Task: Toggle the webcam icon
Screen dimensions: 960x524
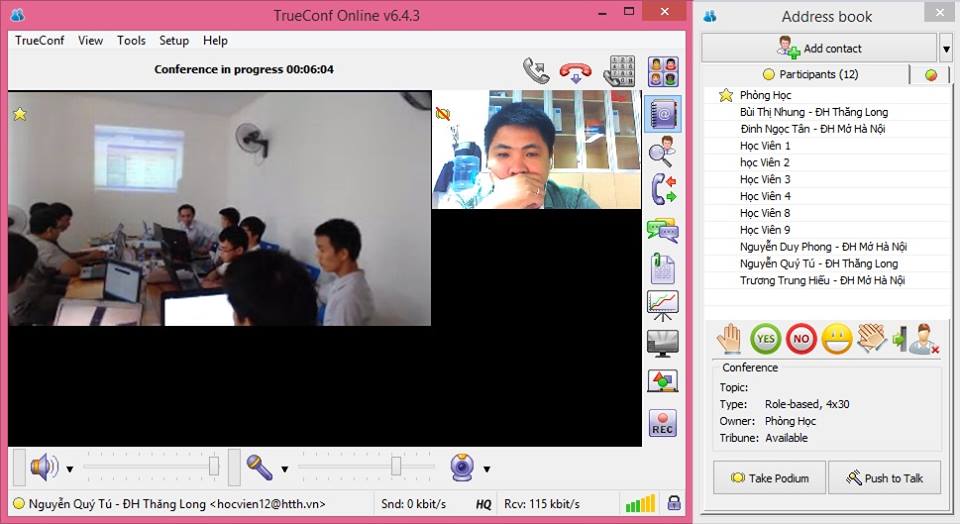Action: pos(462,467)
